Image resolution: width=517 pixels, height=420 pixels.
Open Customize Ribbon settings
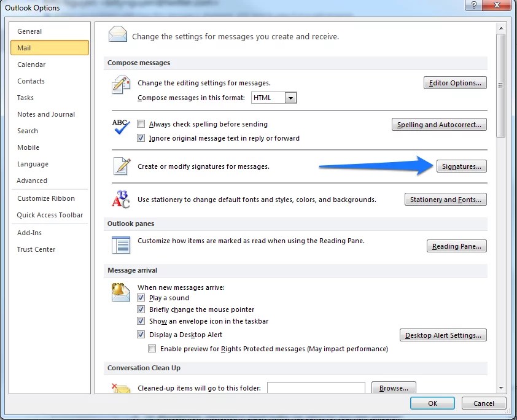(50, 198)
